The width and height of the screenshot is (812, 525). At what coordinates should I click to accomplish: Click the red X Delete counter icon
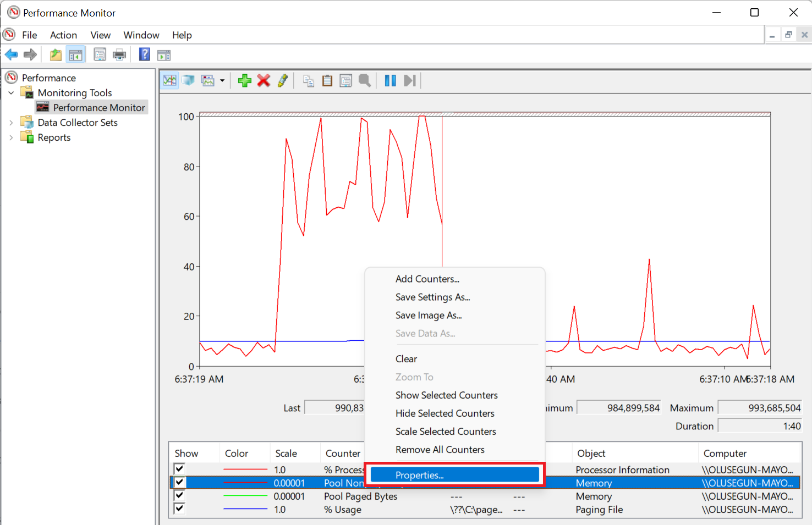click(264, 81)
